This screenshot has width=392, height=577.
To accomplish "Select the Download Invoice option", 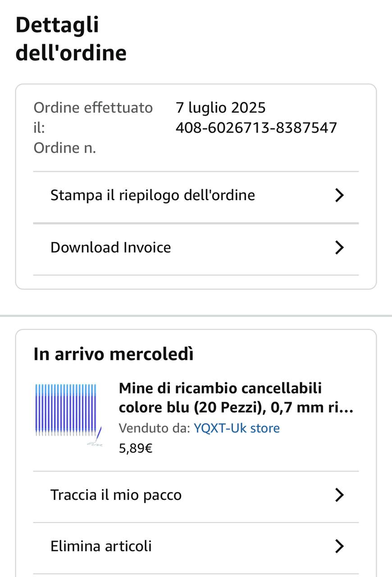I will pyautogui.click(x=111, y=247).
